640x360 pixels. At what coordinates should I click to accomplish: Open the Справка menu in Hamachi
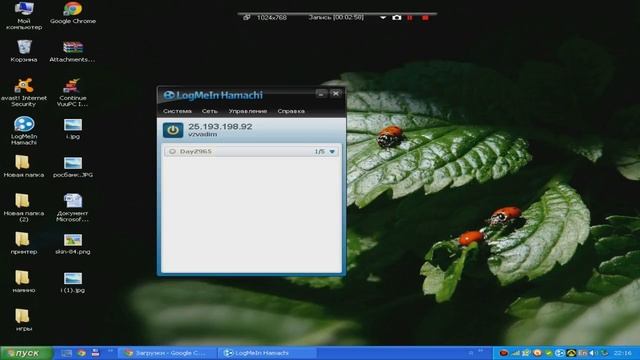tap(291, 111)
